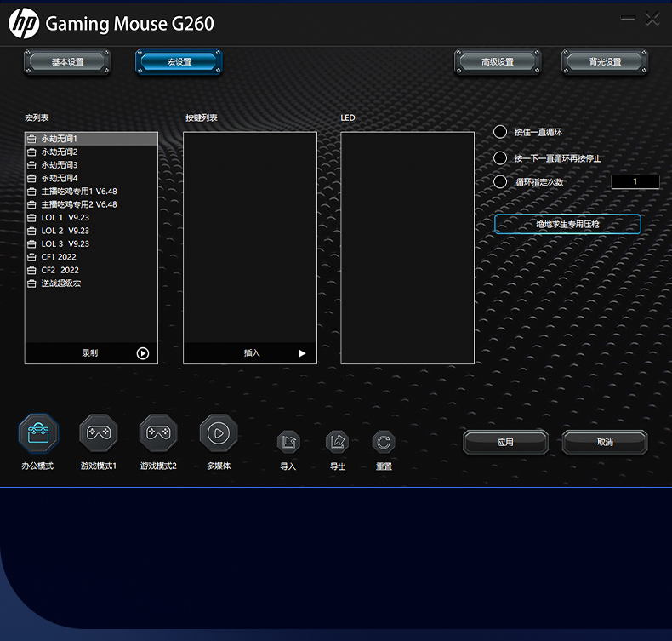Click the 导入 import icon

pos(288,442)
